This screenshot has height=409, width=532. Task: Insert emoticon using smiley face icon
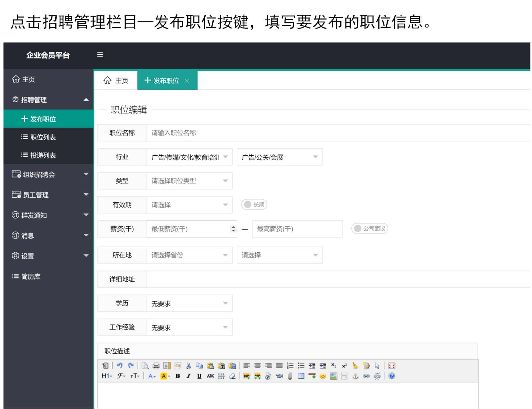point(323,376)
